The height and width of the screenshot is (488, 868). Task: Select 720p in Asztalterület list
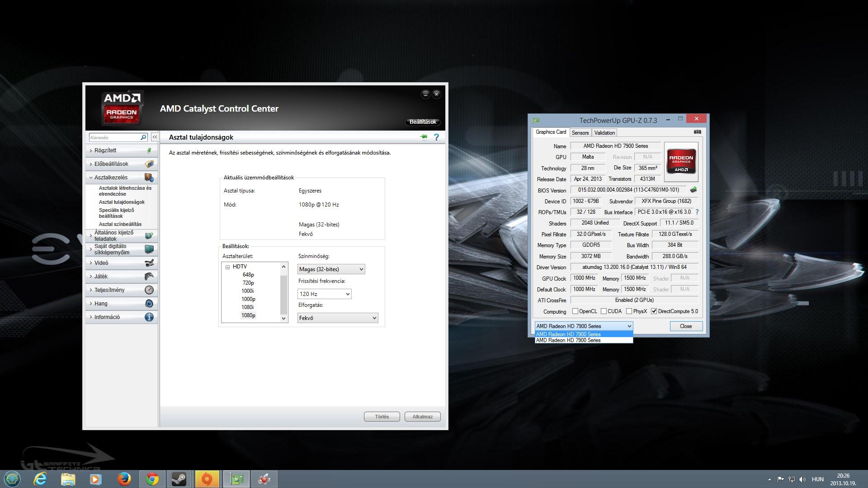click(248, 283)
